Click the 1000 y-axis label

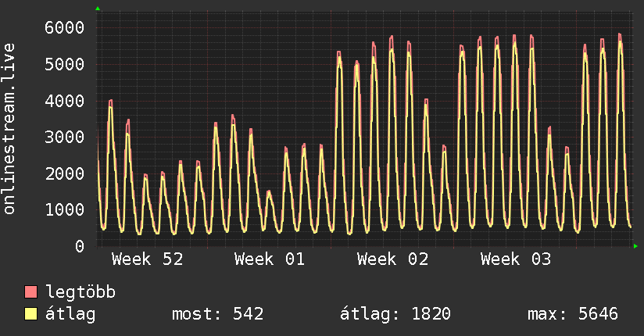coord(65,210)
